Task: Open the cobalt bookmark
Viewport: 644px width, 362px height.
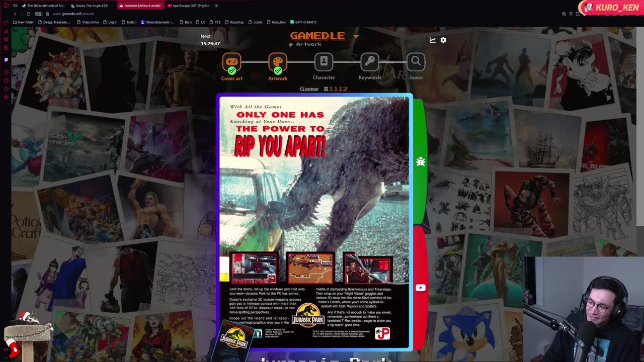Action: pyautogui.click(x=255, y=22)
